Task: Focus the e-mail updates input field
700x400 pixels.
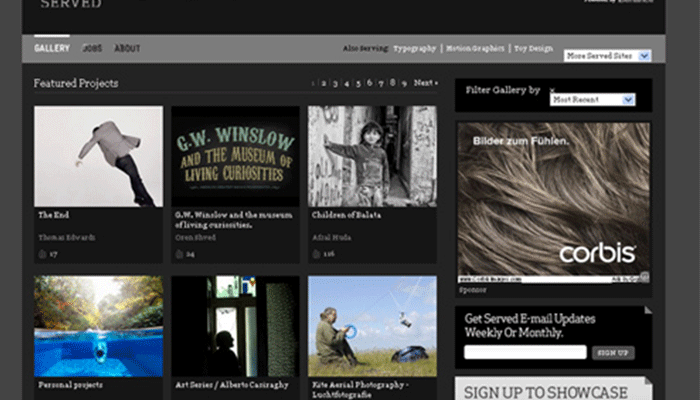Action: pos(525,352)
